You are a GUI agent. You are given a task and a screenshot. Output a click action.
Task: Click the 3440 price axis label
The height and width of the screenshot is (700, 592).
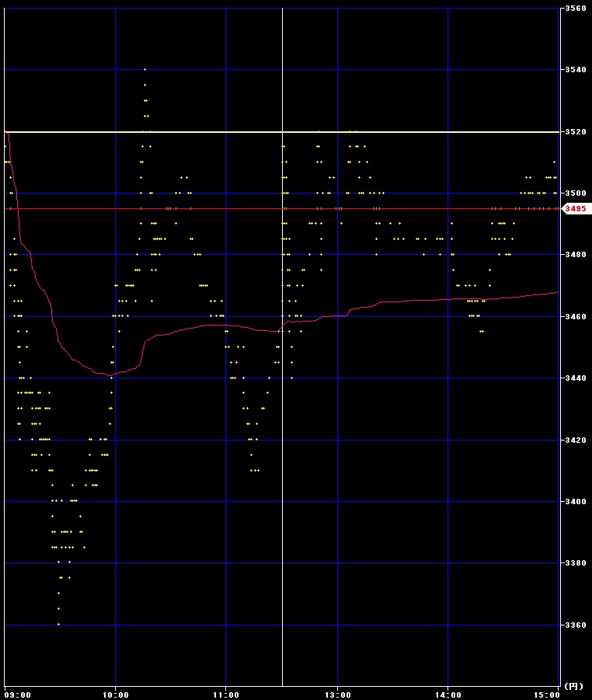[576, 378]
